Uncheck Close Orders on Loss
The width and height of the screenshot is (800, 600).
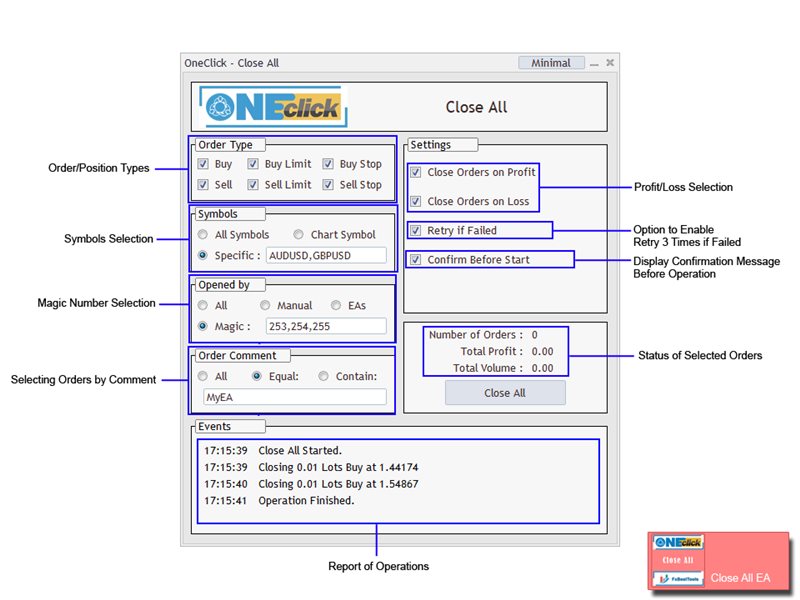point(416,201)
